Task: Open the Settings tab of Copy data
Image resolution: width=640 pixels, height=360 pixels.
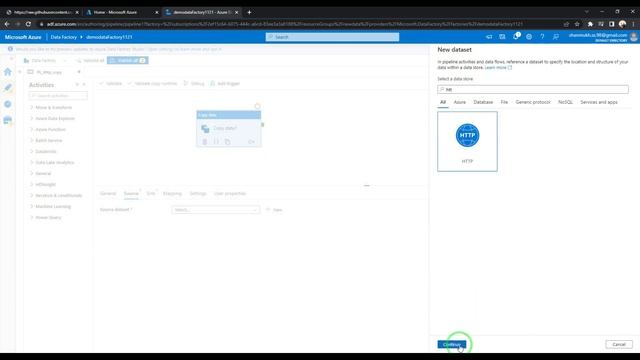Action: click(198, 193)
